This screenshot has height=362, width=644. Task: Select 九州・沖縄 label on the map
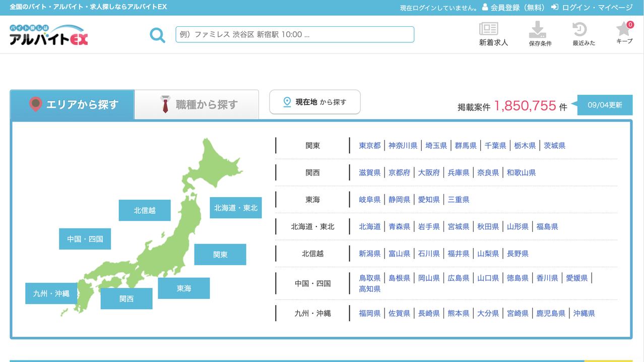pos(51,293)
